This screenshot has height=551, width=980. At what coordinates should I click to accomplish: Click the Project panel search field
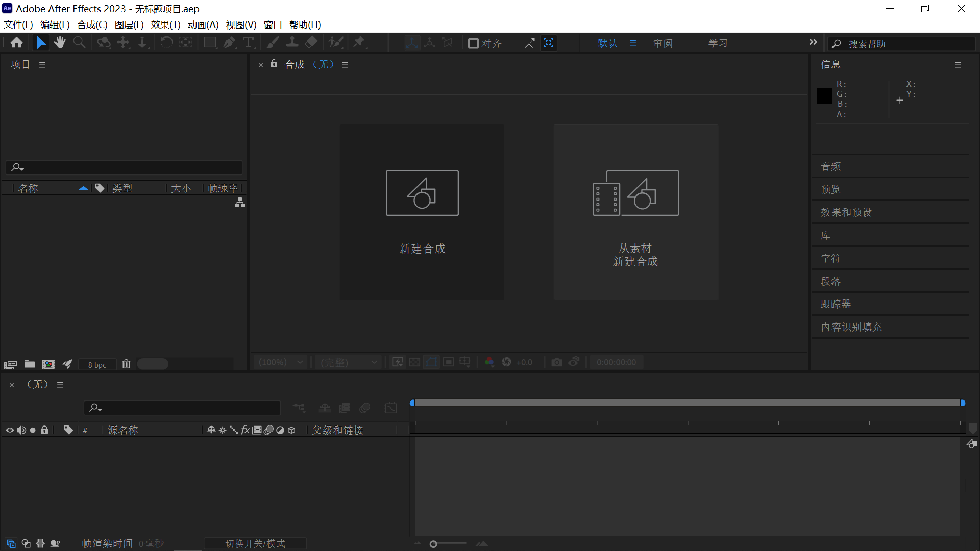tap(124, 167)
